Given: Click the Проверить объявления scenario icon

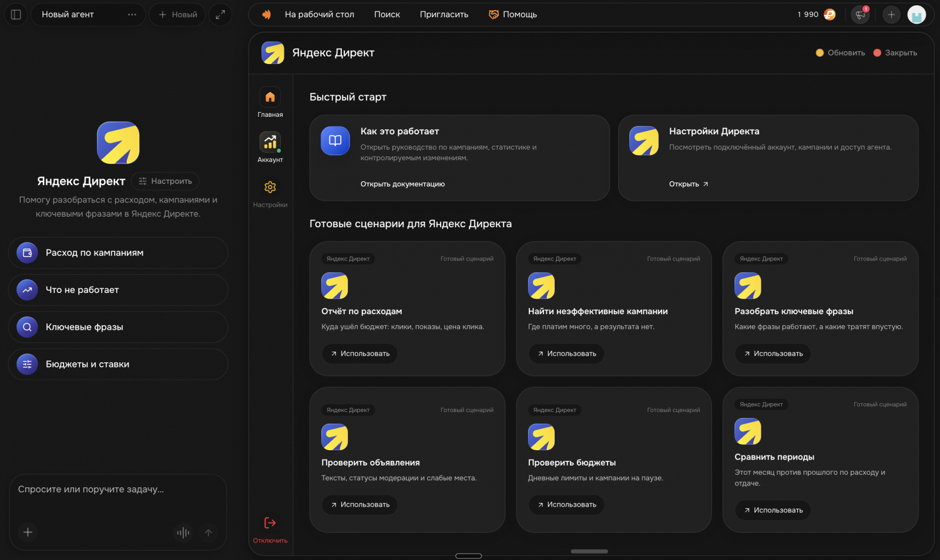Looking at the screenshot, I should [335, 437].
